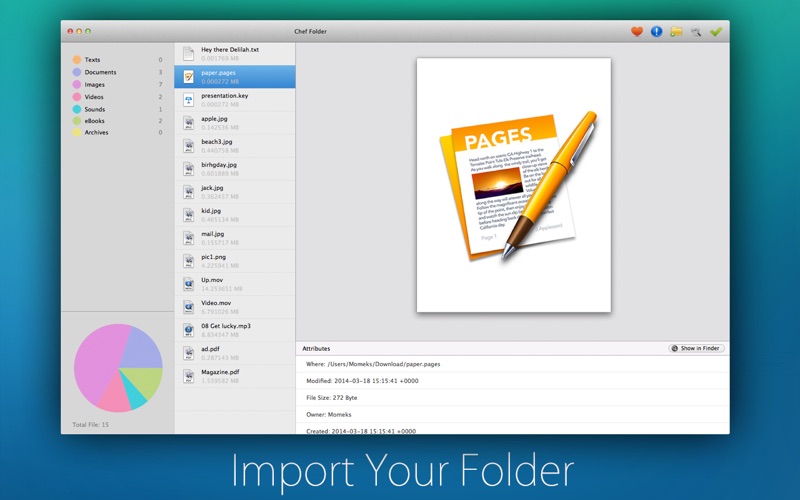The image size is (800, 500).
Task: Select file name 08 Get lucky.mp3
Action: [x=226, y=326]
